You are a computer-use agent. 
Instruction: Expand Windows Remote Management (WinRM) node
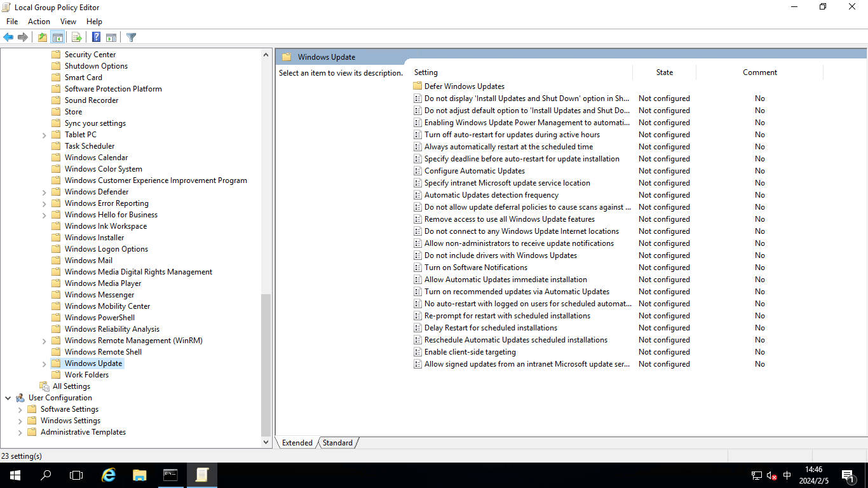tap(44, 341)
